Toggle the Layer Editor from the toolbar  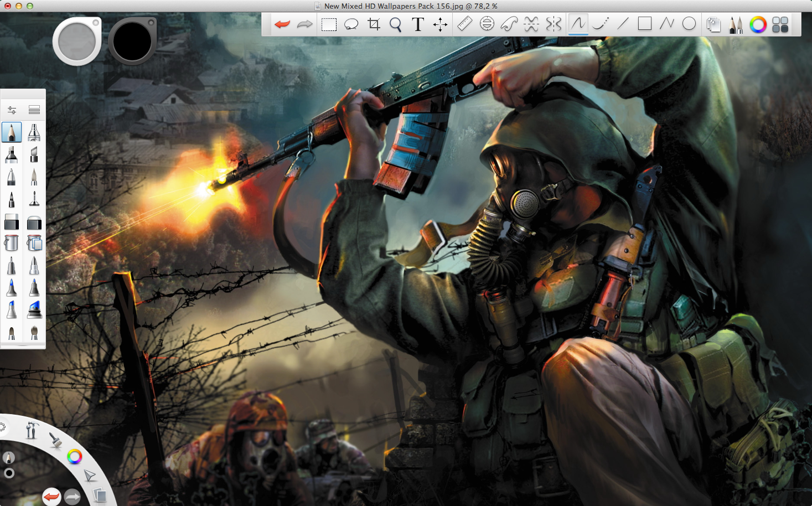[713, 24]
